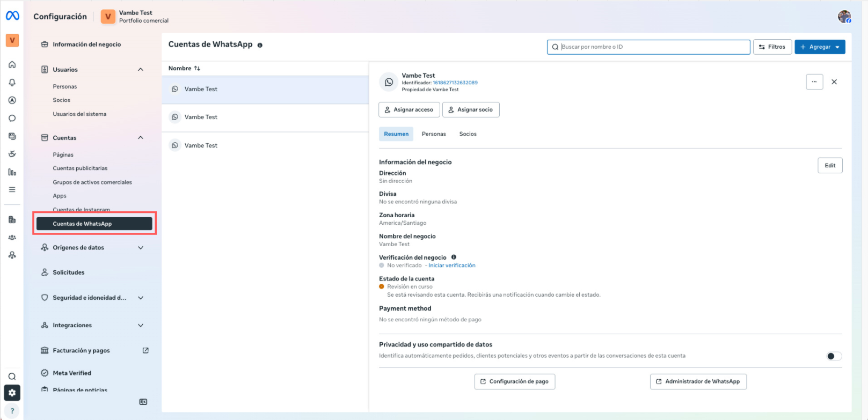This screenshot has width=868, height=420.
Task: Open the three-dot more options button
Action: pyautogui.click(x=814, y=82)
